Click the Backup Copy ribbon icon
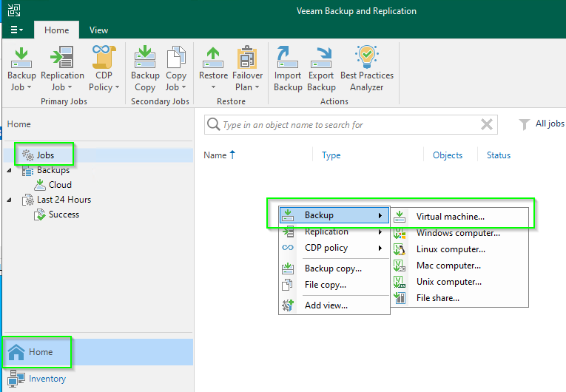Viewport: 566px width, 392px height. click(145, 57)
